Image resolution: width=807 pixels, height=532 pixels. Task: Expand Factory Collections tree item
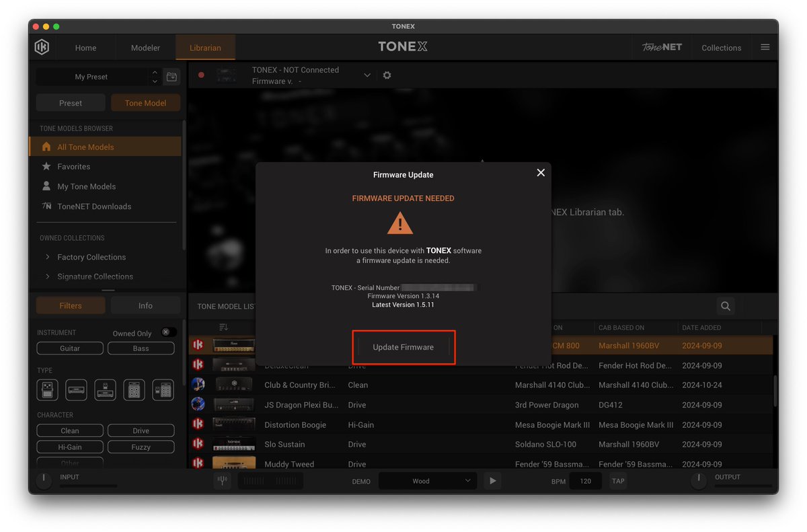pos(48,257)
